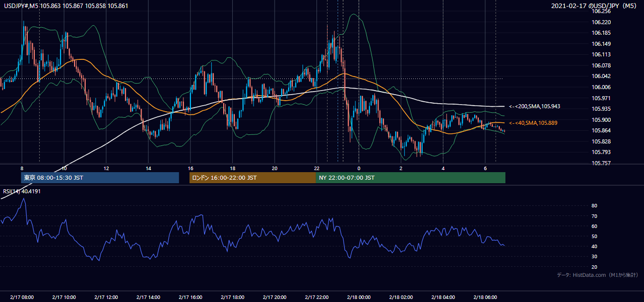Click the 105.935 price axis label
Image resolution: width=644 pixels, height=302 pixels.
point(601,109)
